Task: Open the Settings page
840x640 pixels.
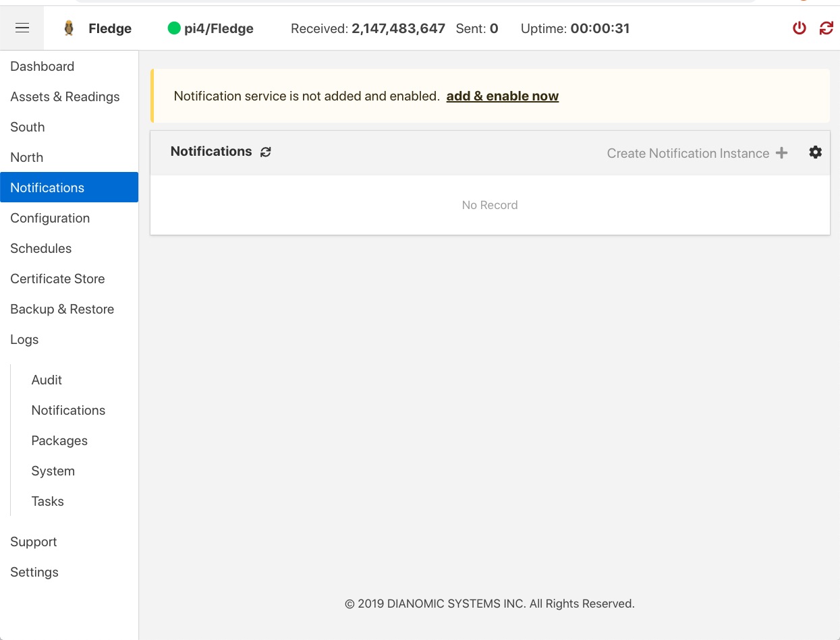Action: pos(34,572)
